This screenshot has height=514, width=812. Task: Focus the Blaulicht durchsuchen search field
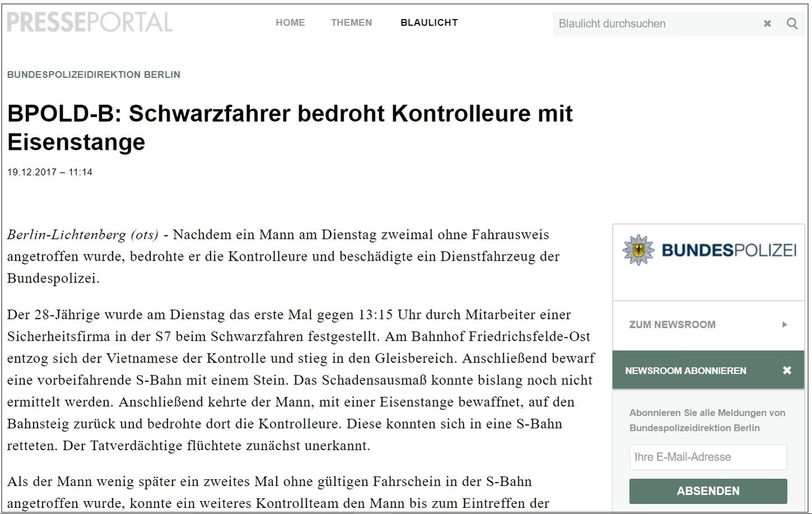[x=656, y=24]
